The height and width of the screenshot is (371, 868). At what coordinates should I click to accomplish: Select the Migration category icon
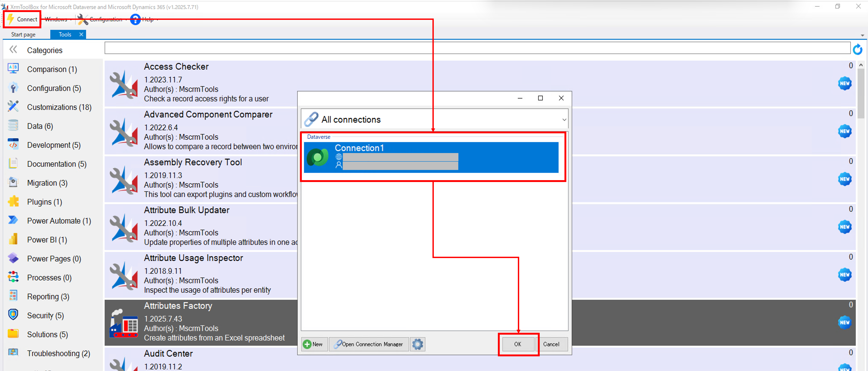pyautogui.click(x=13, y=182)
